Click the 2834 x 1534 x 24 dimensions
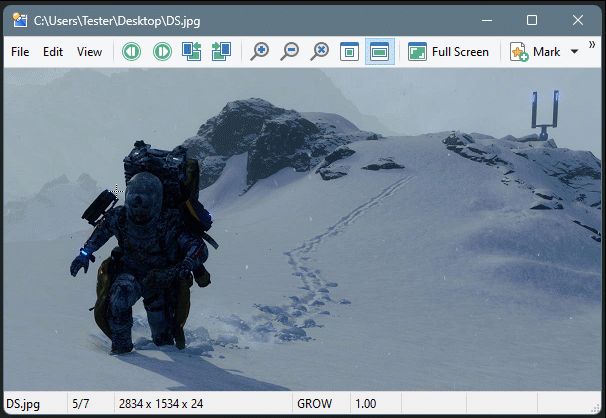Image resolution: width=606 pixels, height=418 pixels. coord(161,404)
